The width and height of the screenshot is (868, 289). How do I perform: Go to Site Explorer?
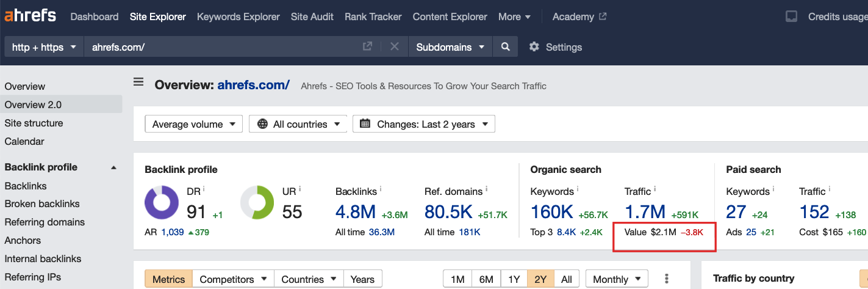click(158, 16)
